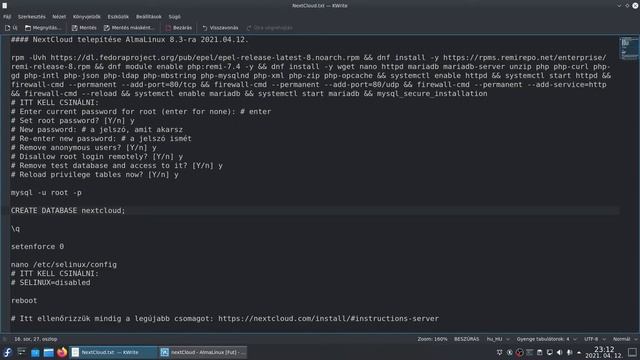This screenshot has width=640, height=360.
Task: Click the heading line 'NextCloud telepítése AlmaLinux'
Action: [x=129, y=40]
